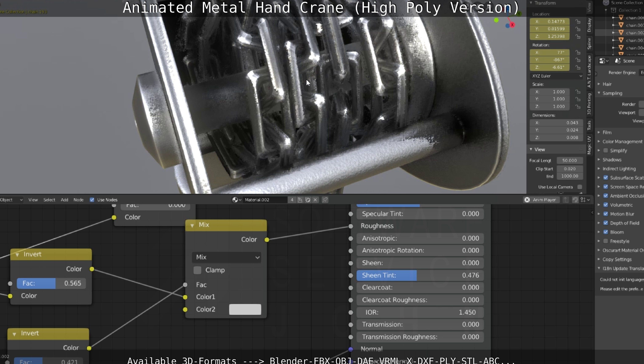Open the properties editor type dropdown
The image size is (644, 364).
[x=604, y=61]
